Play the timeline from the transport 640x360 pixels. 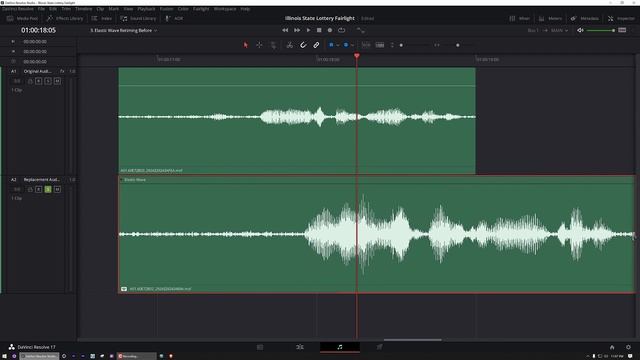(308, 30)
